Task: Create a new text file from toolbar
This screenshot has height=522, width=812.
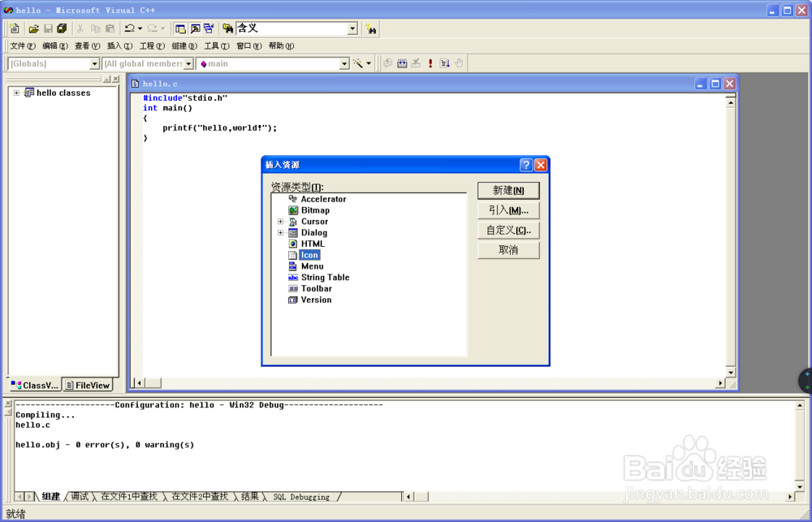Action: point(15,28)
